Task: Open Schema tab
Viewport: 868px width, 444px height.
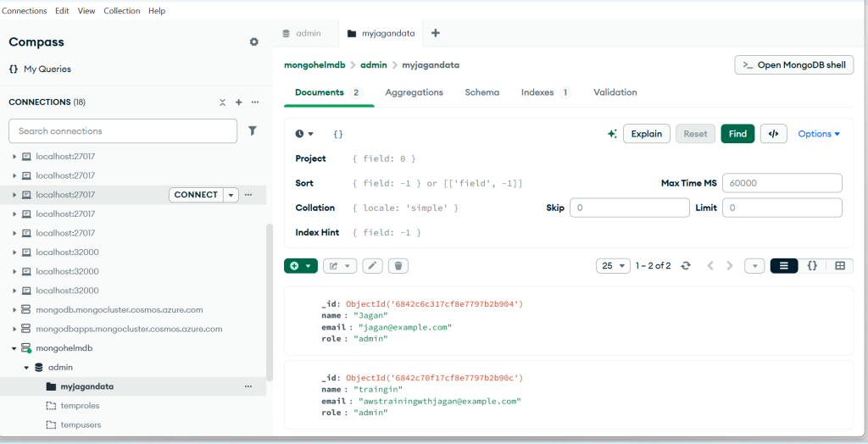Action: [482, 92]
